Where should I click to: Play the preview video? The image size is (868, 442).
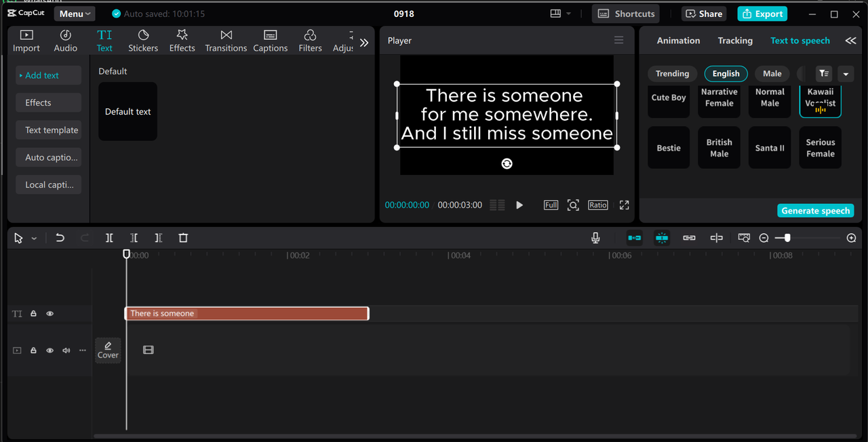(x=519, y=205)
